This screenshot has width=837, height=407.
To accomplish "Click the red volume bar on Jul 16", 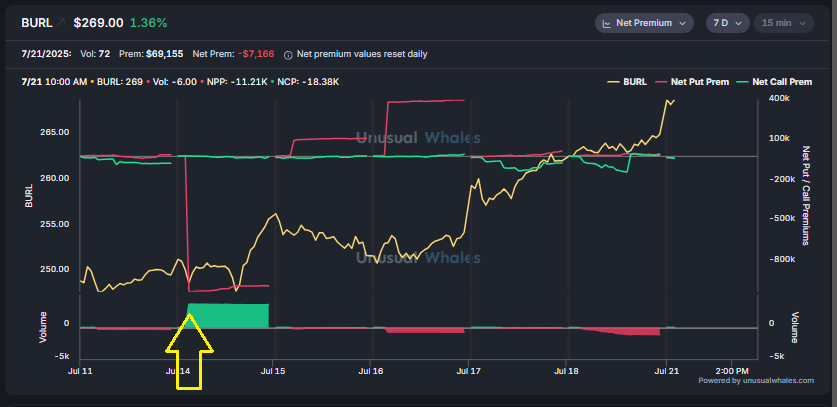I will 425,331.
